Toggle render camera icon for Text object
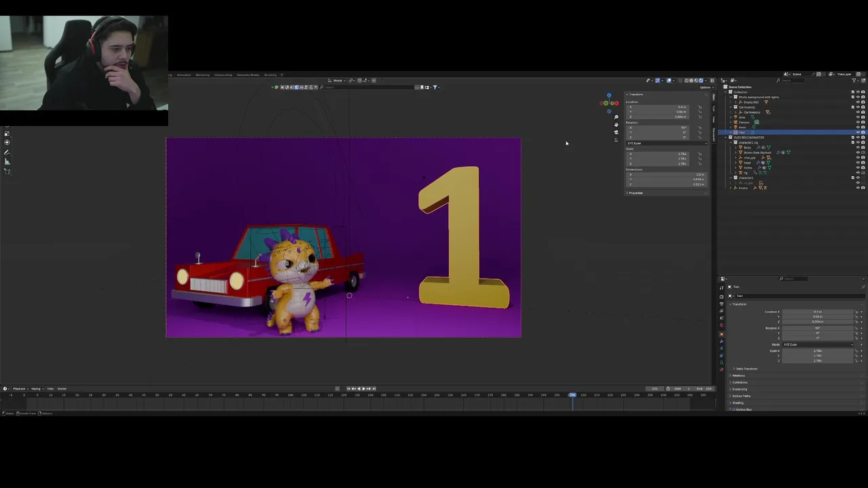 click(863, 132)
